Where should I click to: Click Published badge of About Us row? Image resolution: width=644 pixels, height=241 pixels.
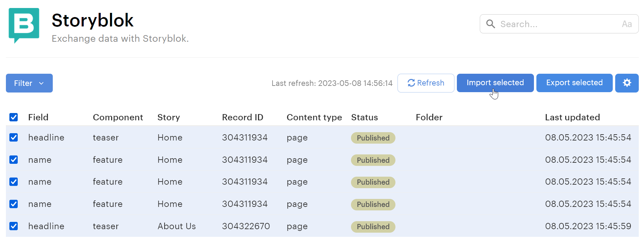[373, 226]
